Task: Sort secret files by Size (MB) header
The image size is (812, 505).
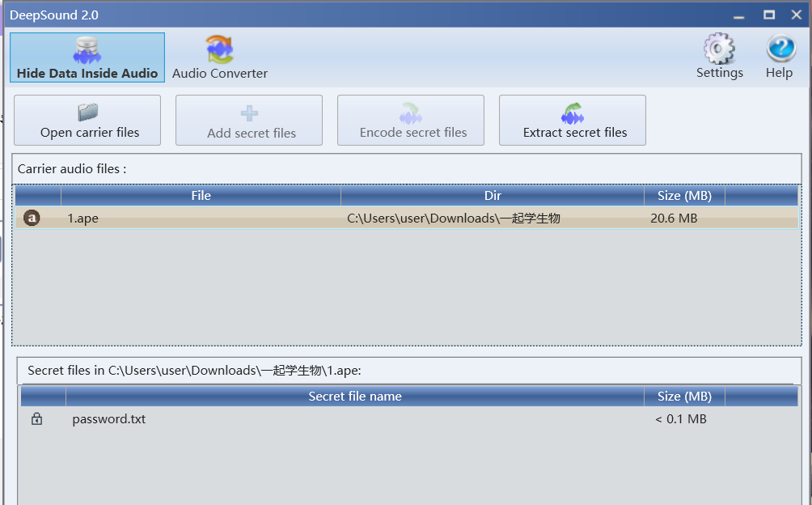Action: [683, 397]
